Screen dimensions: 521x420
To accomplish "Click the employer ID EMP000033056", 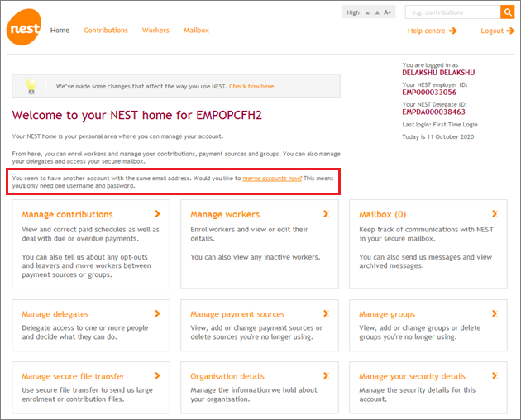I will (429, 93).
